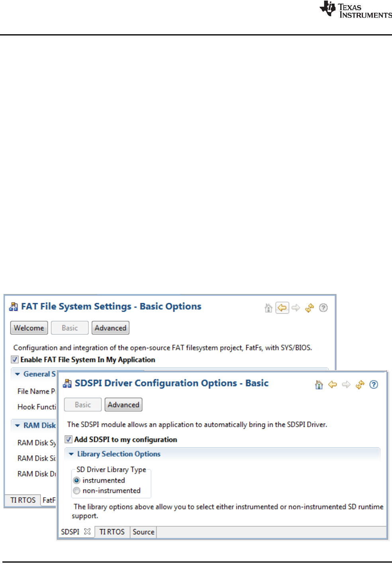Click Advanced button in SDSPI Driver window

123,405
